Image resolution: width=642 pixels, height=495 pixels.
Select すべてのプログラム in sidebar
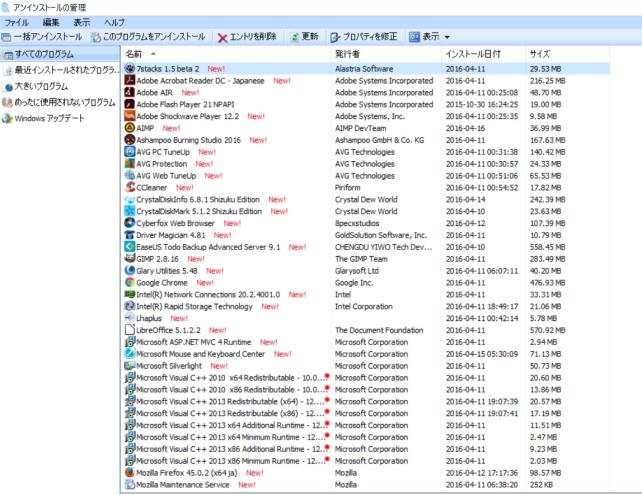pyautogui.click(x=60, y=54)
